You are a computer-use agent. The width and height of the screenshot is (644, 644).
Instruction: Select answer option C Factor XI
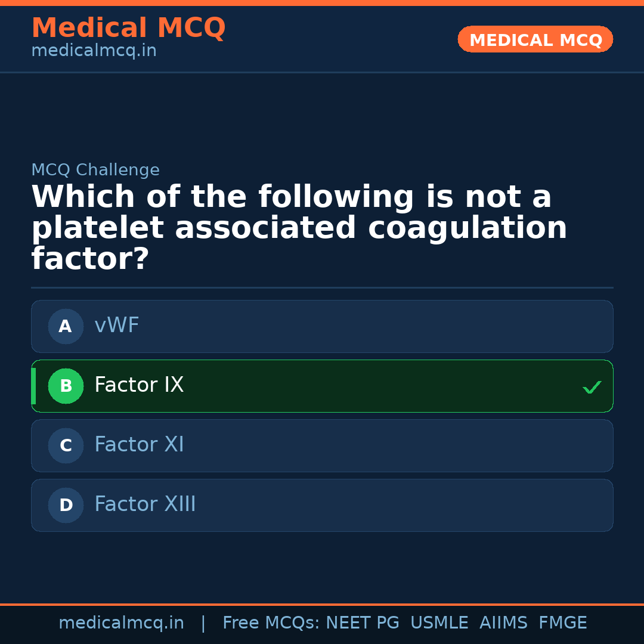pyautogui.click(x=322, y=445)
